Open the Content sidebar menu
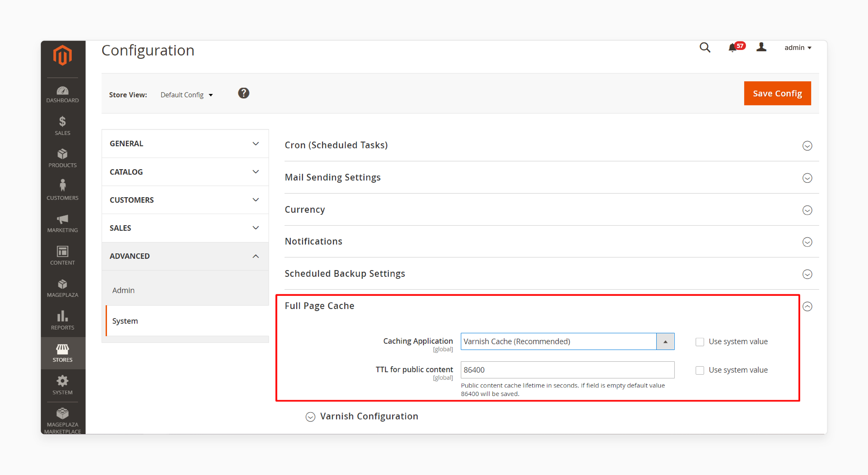The image size is (868, 475). [x=62, y=256]
